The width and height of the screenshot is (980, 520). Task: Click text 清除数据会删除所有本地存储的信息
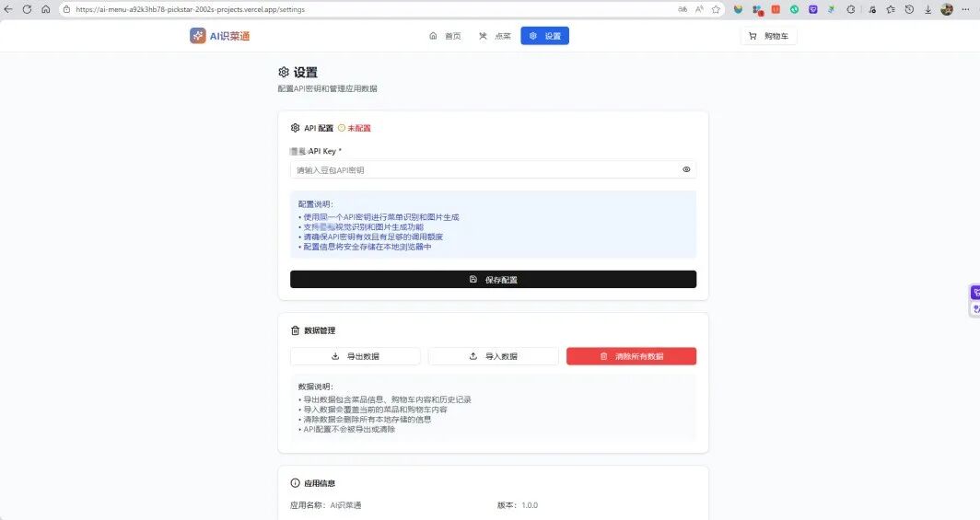[x=367, y=420]
